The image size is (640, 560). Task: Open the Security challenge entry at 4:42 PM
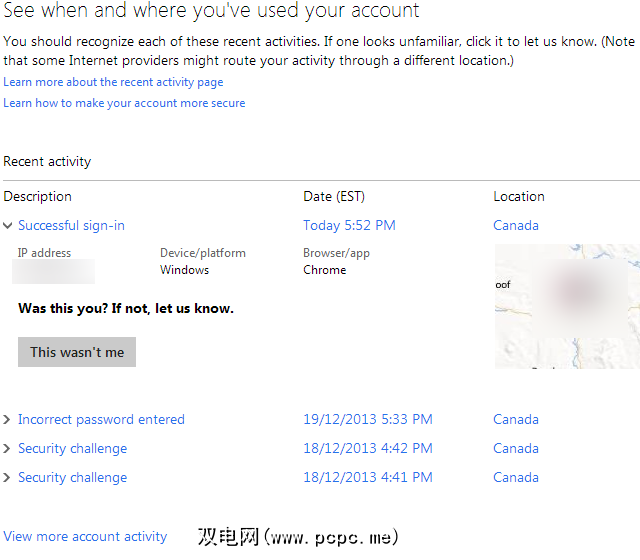(72, 449)
